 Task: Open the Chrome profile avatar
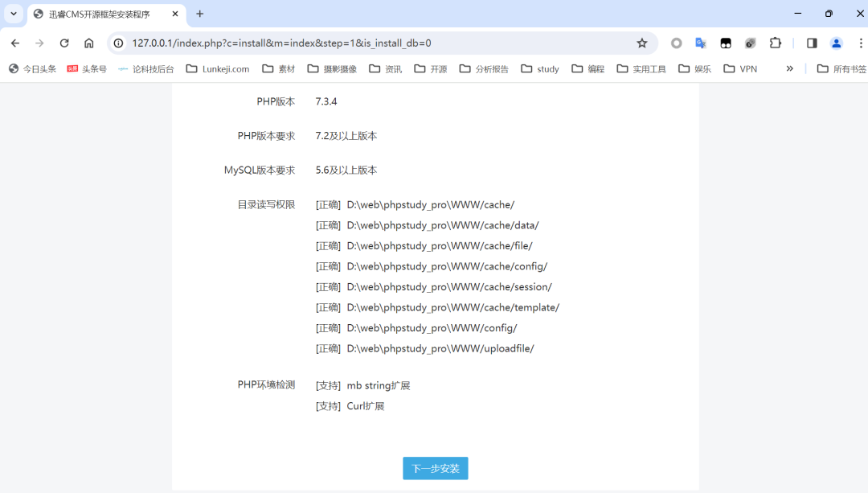pos(836,43)
